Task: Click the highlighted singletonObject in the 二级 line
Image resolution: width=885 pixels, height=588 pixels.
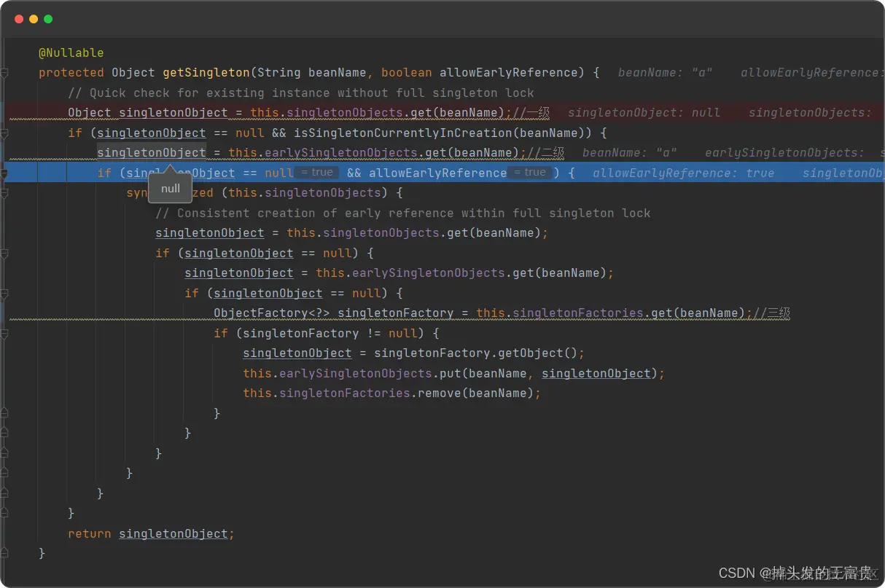Action: 152,153
